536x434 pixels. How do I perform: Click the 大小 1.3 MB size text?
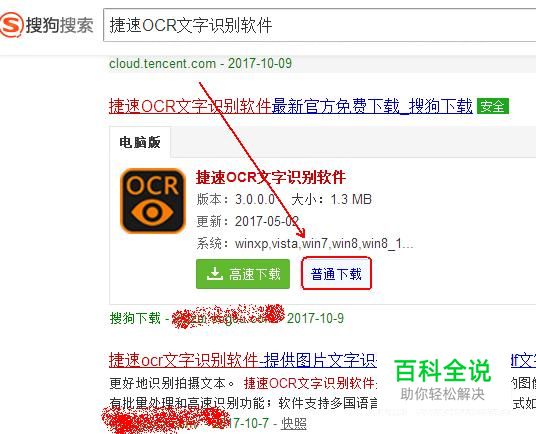[x=332, y=199]
